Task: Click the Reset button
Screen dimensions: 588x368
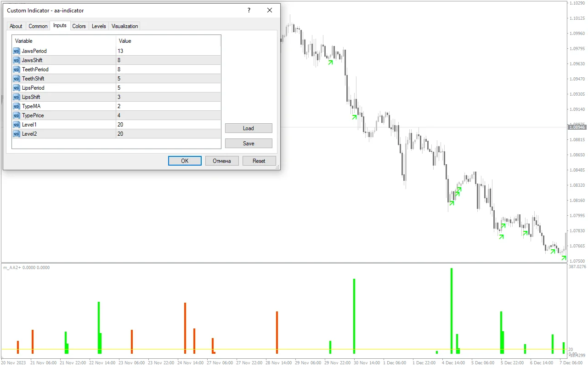Action: click(259, 161)
